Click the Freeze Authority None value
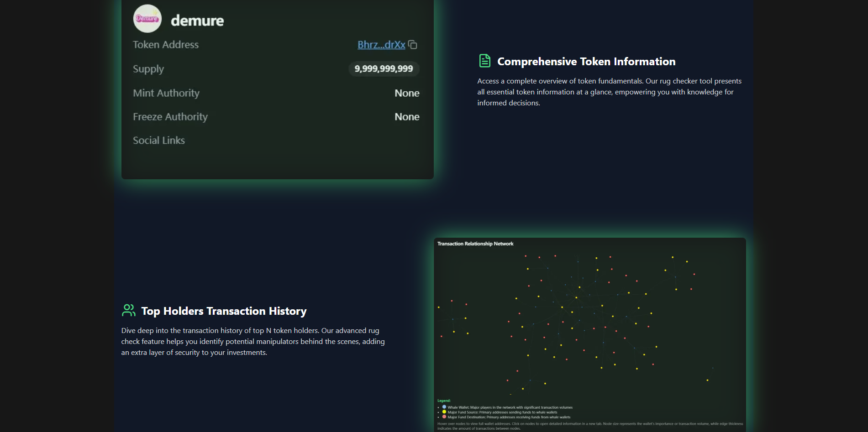The image size is (868, 432). coord(407,117)
